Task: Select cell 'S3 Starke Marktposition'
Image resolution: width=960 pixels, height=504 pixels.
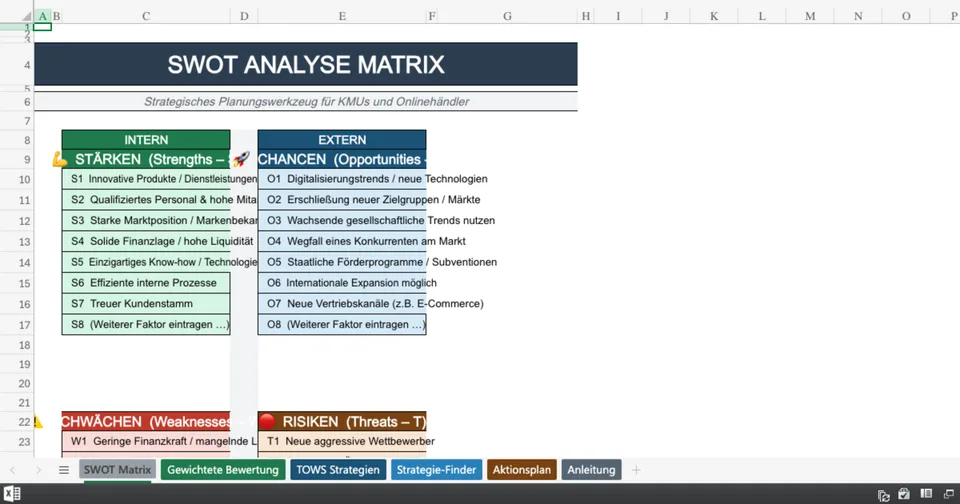Action: (146, 220)
